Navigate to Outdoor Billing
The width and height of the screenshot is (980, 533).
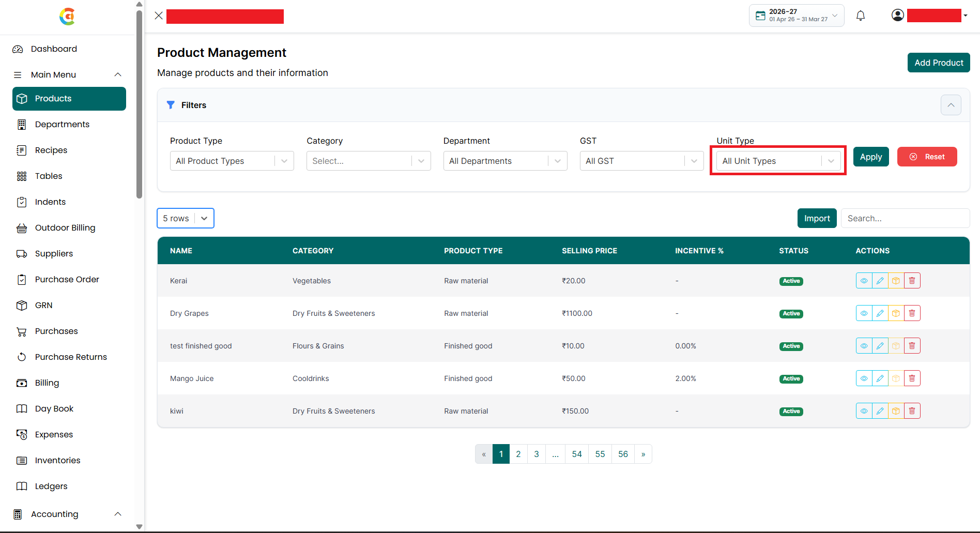click(x=69, y=227)
